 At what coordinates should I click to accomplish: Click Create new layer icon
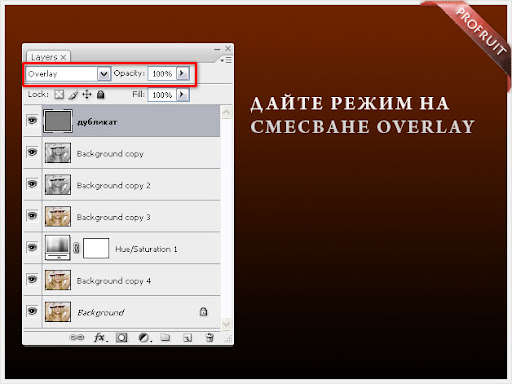(x=187, y=338)
